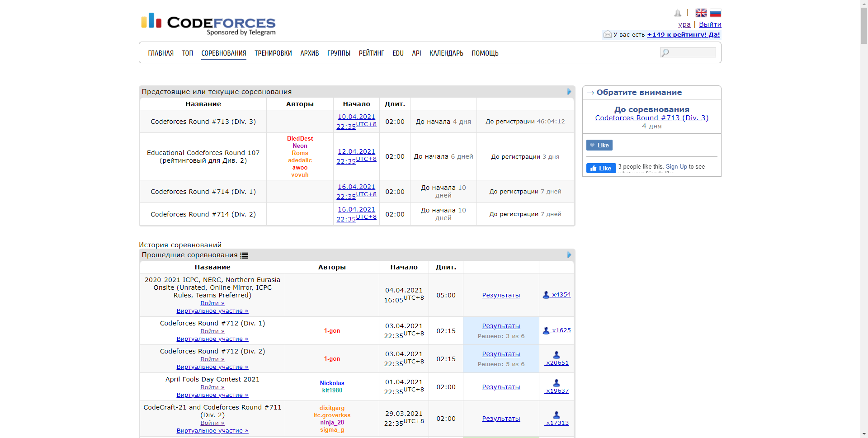Click the notification bell icon
The image size is (868, 438).
[x=677, y=13]
